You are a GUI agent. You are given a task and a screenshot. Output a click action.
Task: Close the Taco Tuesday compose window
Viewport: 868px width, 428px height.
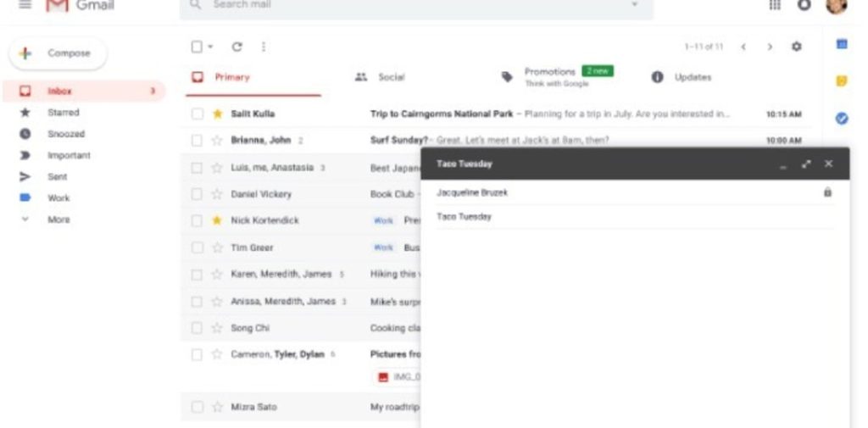(x=828, y=164)
